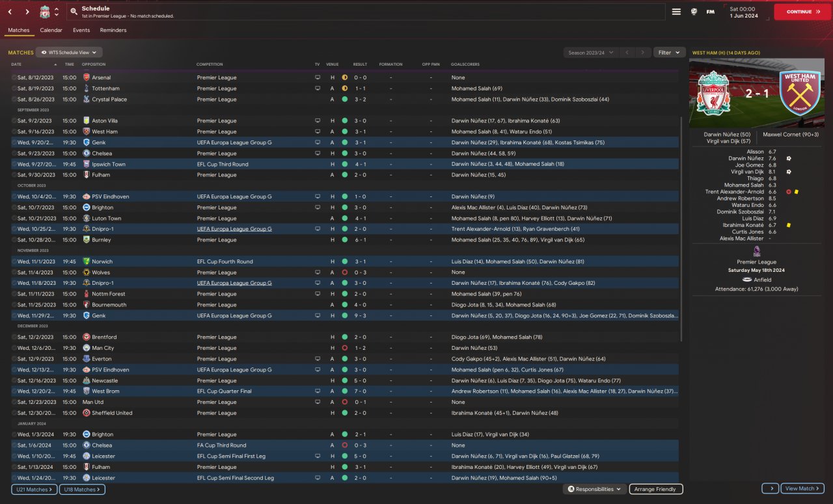This screenshot has height=504, width=833.
Task: Click the Ipswich Town badge in the fixture list
Action: (86, 165)
